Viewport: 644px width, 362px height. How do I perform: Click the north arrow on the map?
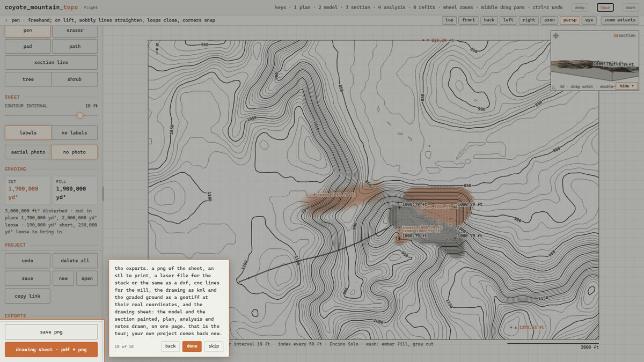coord(157,49)
